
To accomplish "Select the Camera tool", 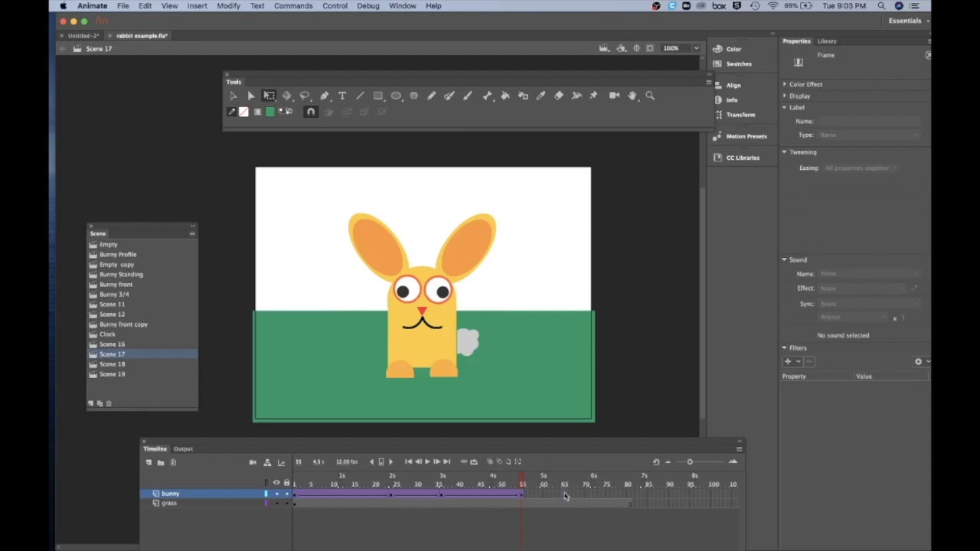I will click(614, 96).
